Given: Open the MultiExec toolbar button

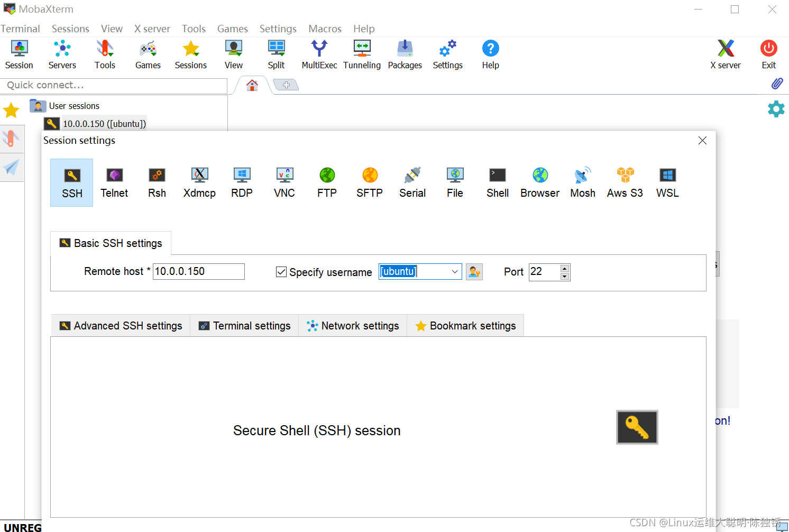Looking at the screenshot, I should point(319,54).
